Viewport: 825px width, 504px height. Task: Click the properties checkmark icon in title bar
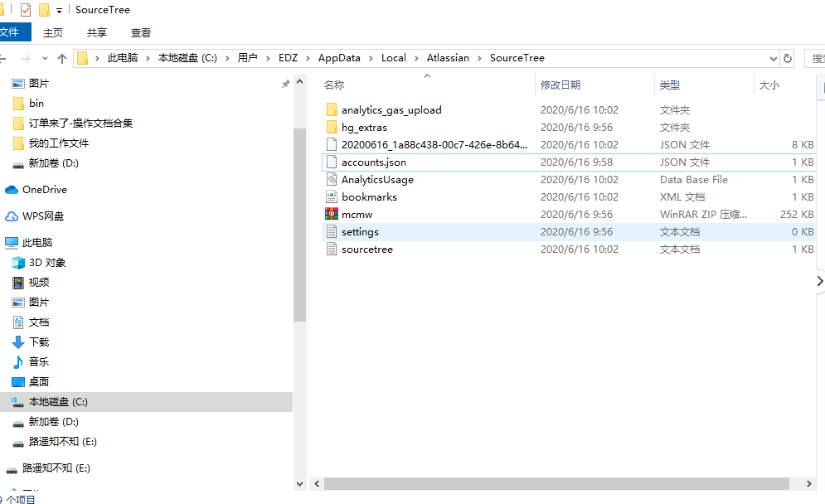point(25,10)
